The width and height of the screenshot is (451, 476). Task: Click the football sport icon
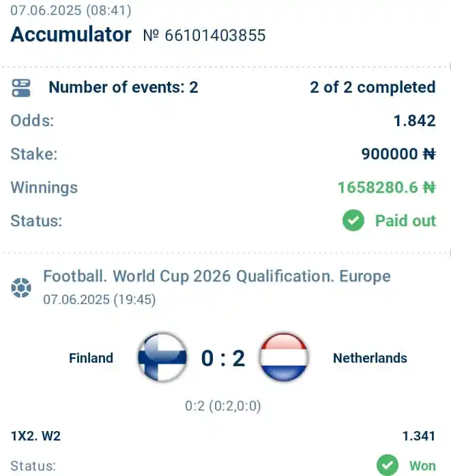[x=21, y=288]
